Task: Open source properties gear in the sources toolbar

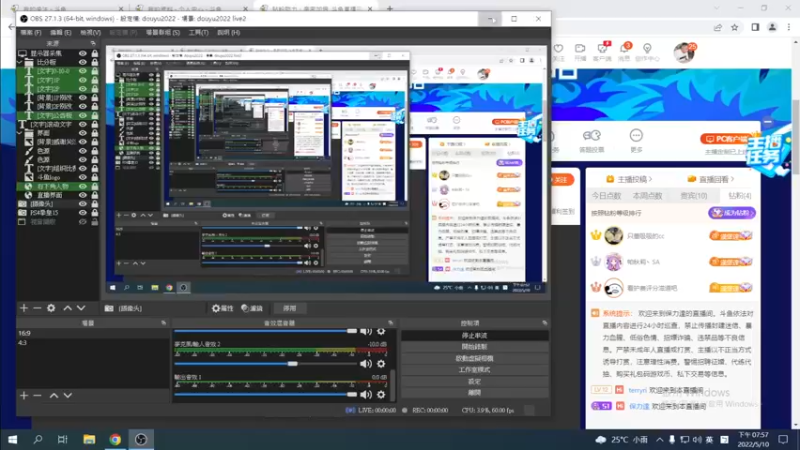Action: pos(51,308)
